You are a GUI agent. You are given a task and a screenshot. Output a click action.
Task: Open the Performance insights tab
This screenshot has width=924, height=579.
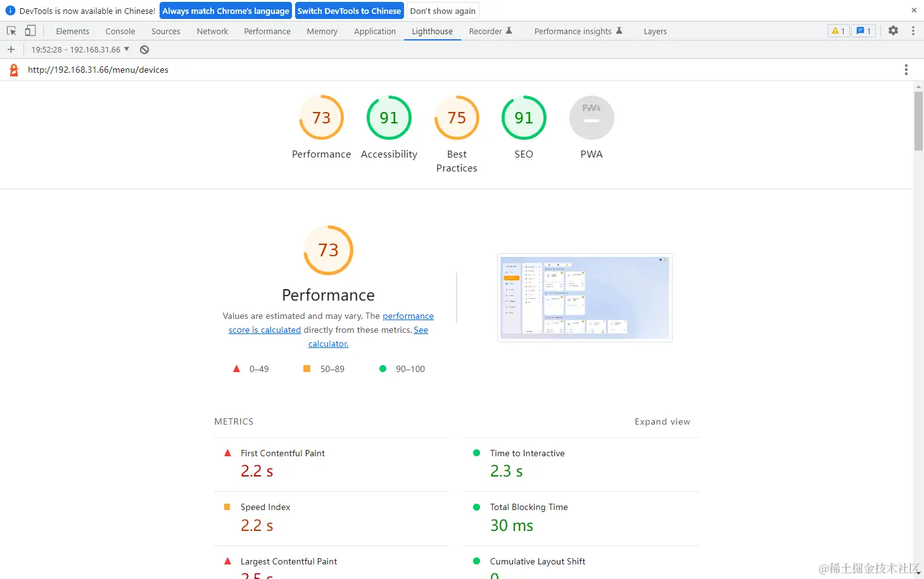pyautogui.click(x=578, y=31)
